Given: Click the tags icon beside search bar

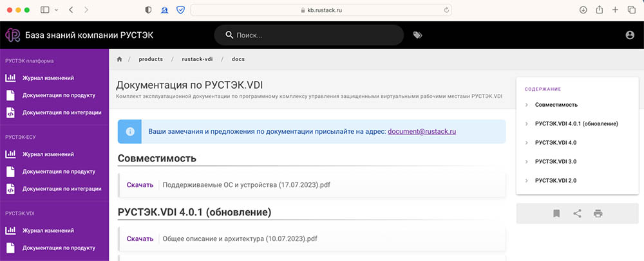Looking at the screenshot, I should 417,35.
